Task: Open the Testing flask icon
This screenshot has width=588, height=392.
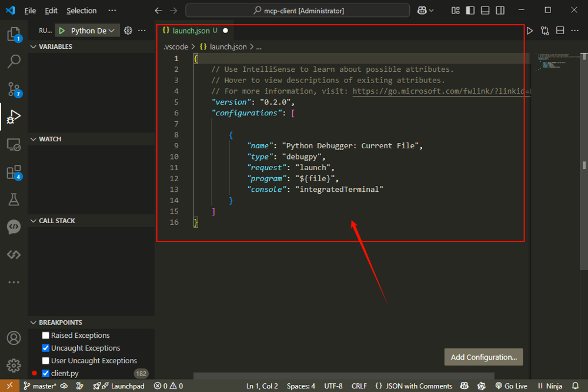Action: [14, 200]
